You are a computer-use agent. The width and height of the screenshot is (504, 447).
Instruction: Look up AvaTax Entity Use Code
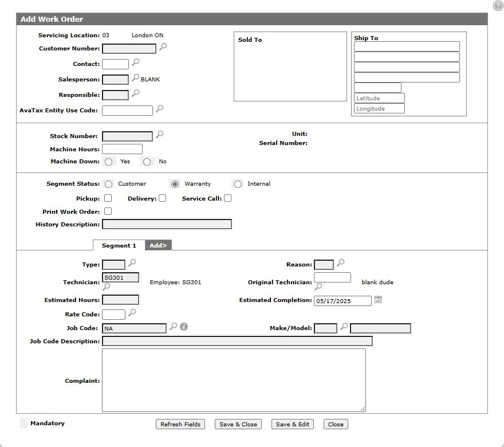click(x=160, y=109)
